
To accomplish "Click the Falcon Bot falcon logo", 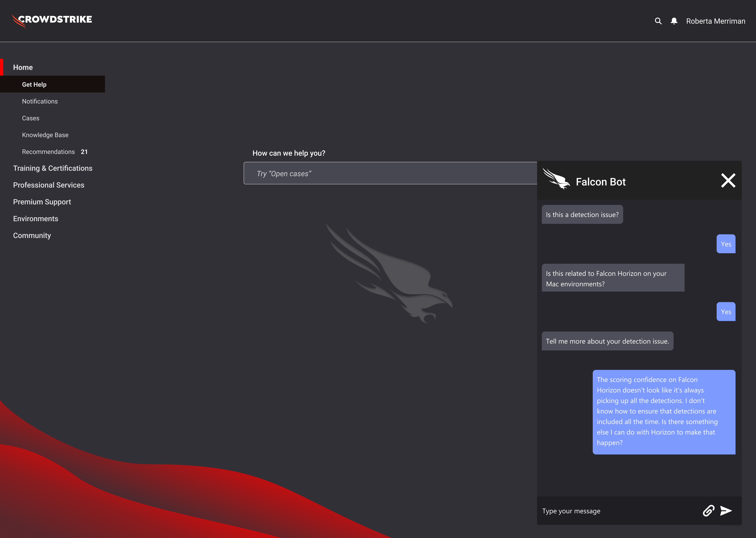I will (x=556, y=179).
